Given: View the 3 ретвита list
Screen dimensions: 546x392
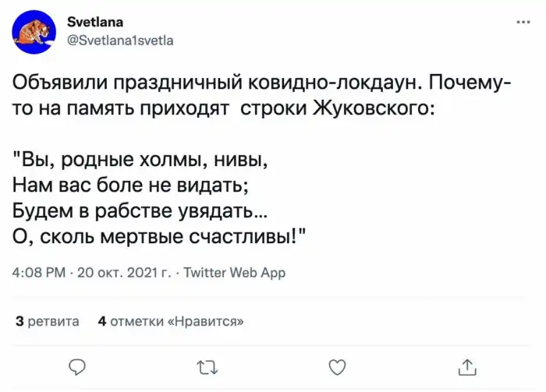Looking at the screenshot, I should (x=47, y=320).
